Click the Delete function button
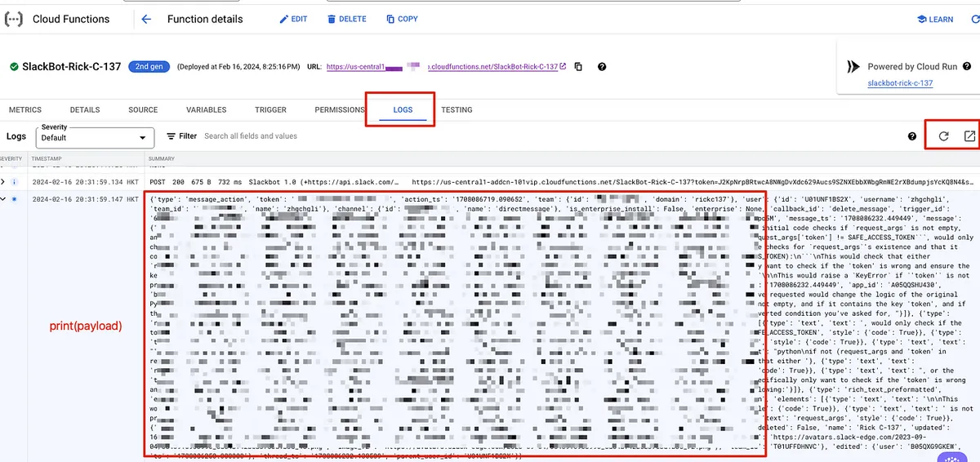The width and height of the screenshot is (980, 462). (x=346, y=19)
